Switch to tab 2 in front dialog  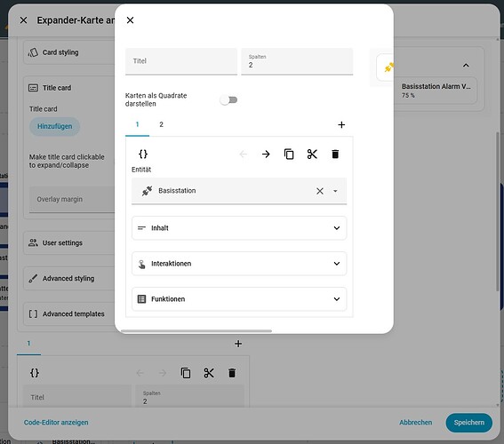(x=162, y=124)
